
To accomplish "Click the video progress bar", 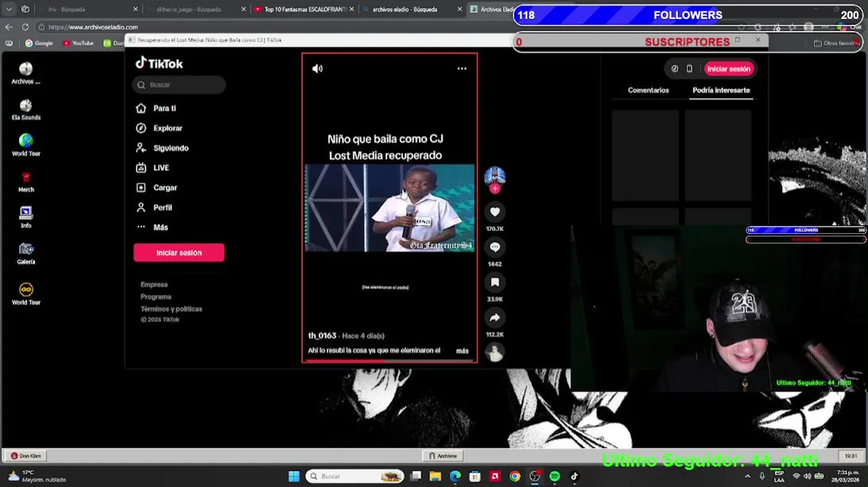I will pyautogui.click(x=389, y=361).
